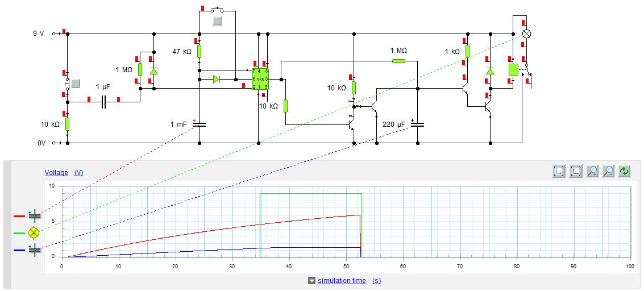Click the lamp symbol at top right

tap(526, 34)
